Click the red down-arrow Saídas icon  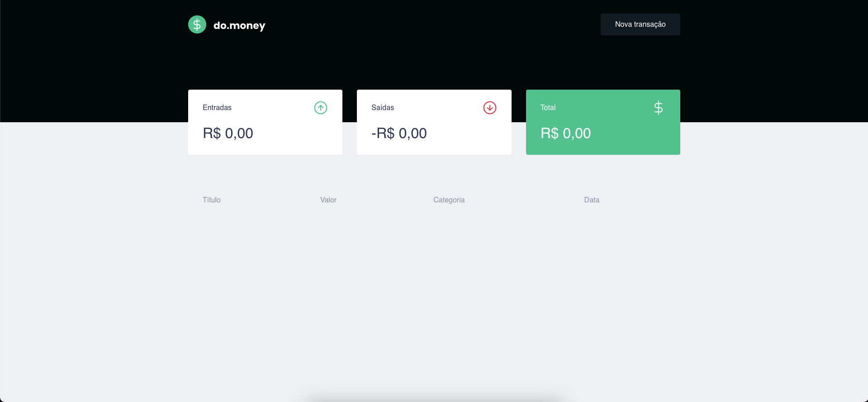coord(490,108)
